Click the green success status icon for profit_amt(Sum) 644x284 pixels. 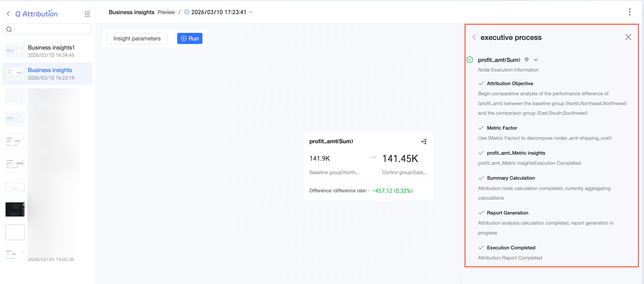[x=470, y=60]
